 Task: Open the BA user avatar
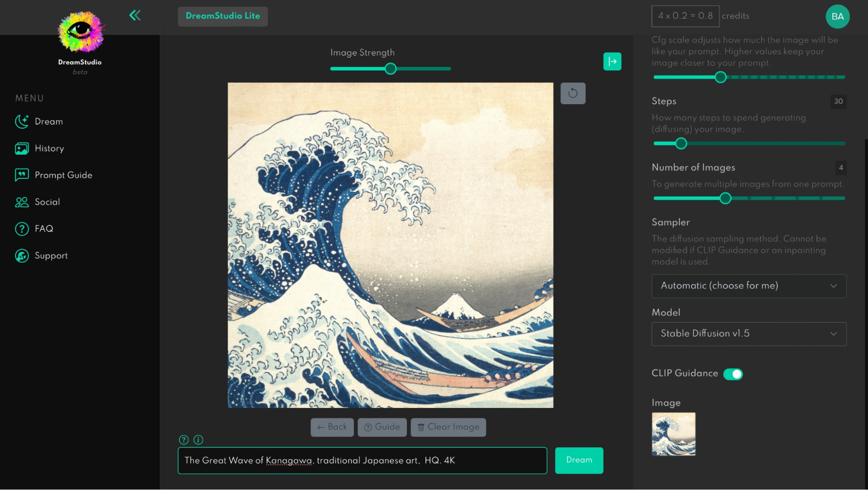pos(837,16)
